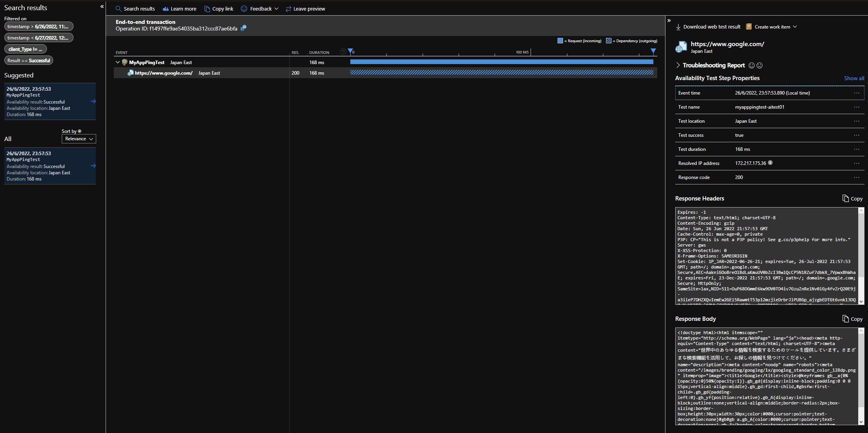Screen dimensions: 868x433
Task: Open the Create work item dropdown
Action: (795, 27)
